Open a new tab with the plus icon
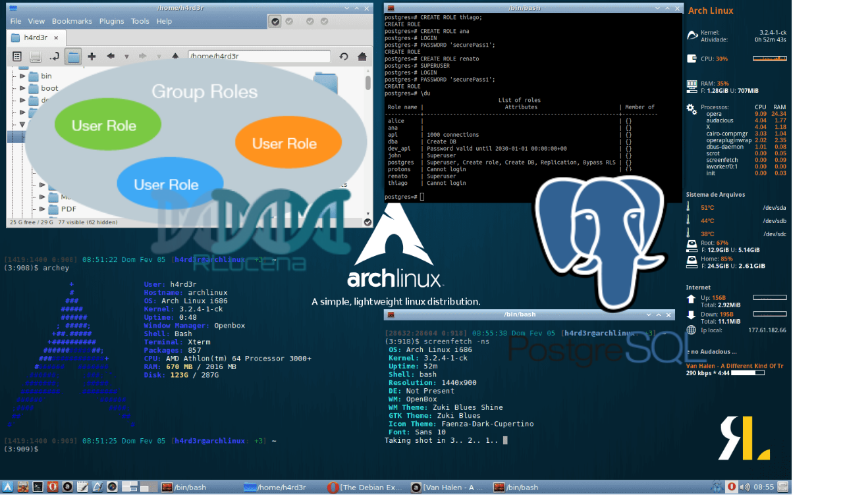Screen dimensions: 843x504 pos(92,57)
